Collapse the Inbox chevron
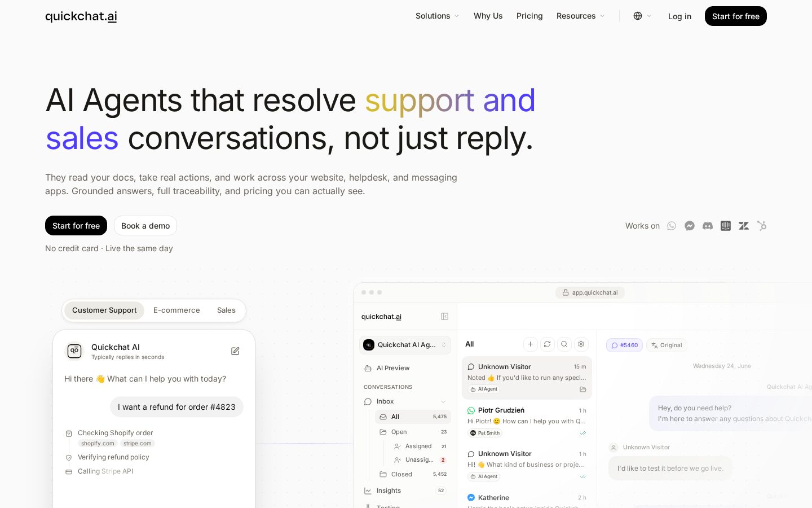 (x=443, y=402)
